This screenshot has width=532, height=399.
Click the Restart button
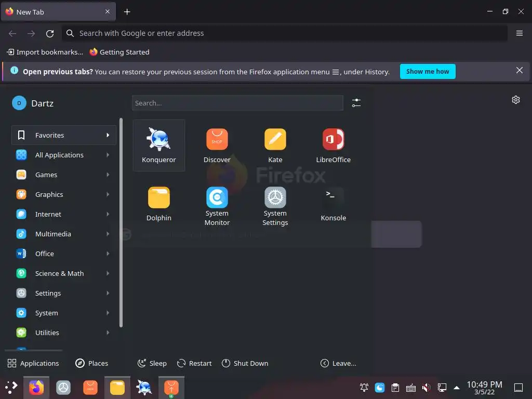(x=194, y=363)
